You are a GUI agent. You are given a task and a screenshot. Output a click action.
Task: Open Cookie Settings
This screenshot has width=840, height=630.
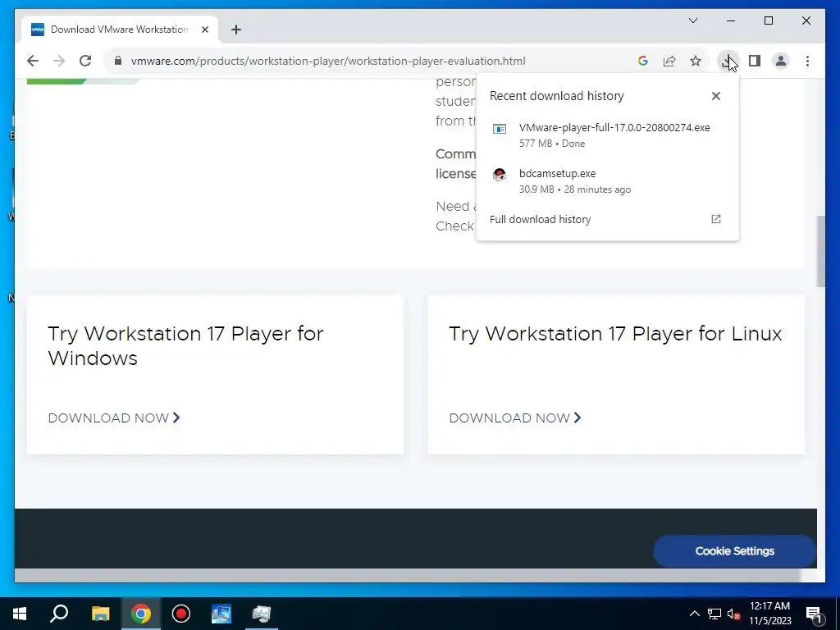pos(734,551)
